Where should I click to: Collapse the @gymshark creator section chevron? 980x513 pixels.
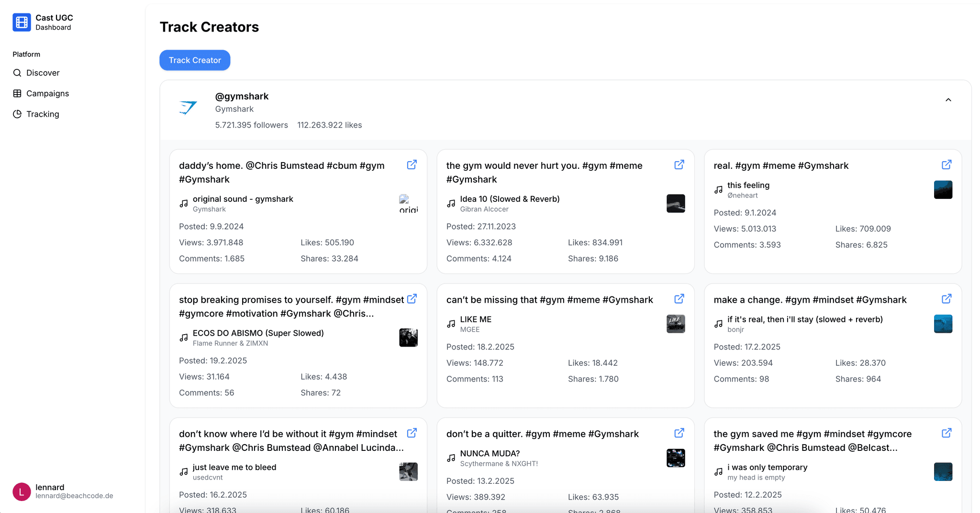pos(948,100)
